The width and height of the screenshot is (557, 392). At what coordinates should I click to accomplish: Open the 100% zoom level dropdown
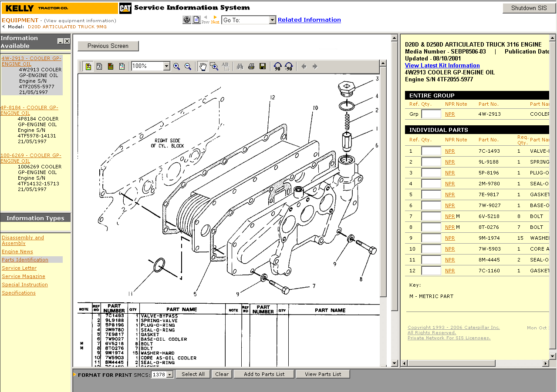166,66
